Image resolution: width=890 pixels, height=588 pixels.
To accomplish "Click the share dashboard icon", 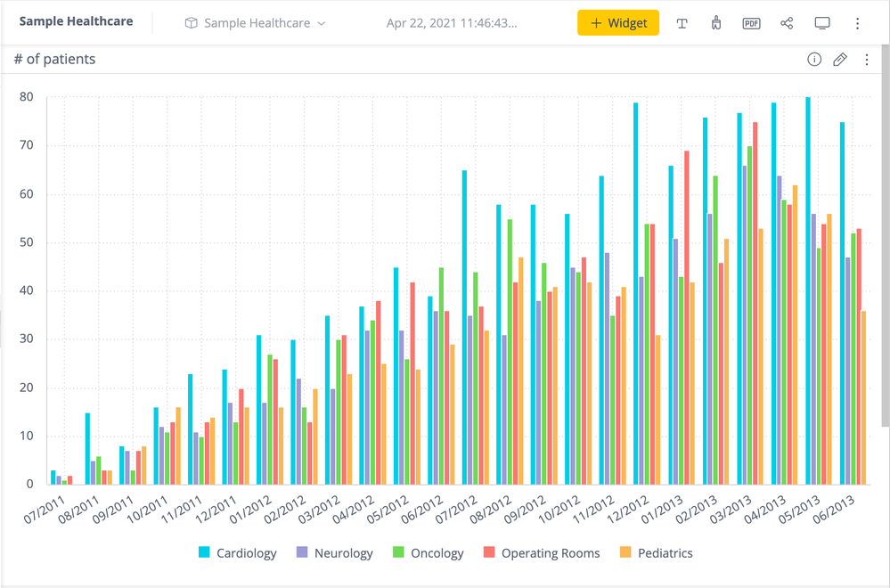I will (x=787, y=23).
